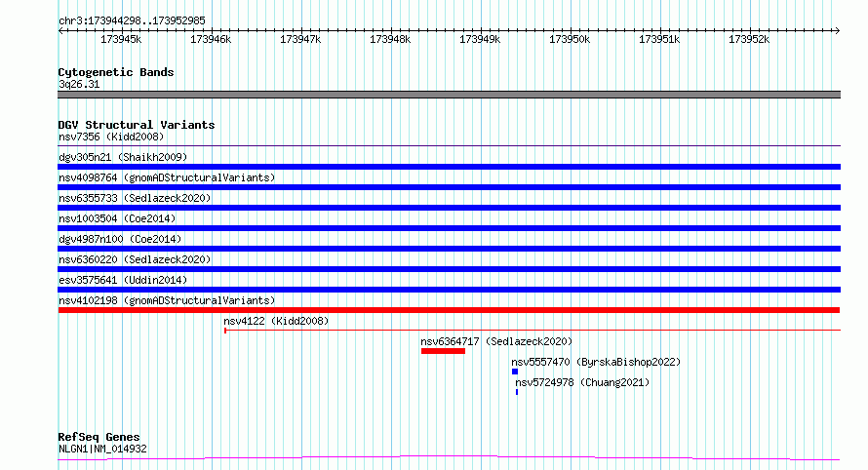Open variant nsv6355733 (Sedlazeck2020) label

pyautogui.click(x=135, y=198)
